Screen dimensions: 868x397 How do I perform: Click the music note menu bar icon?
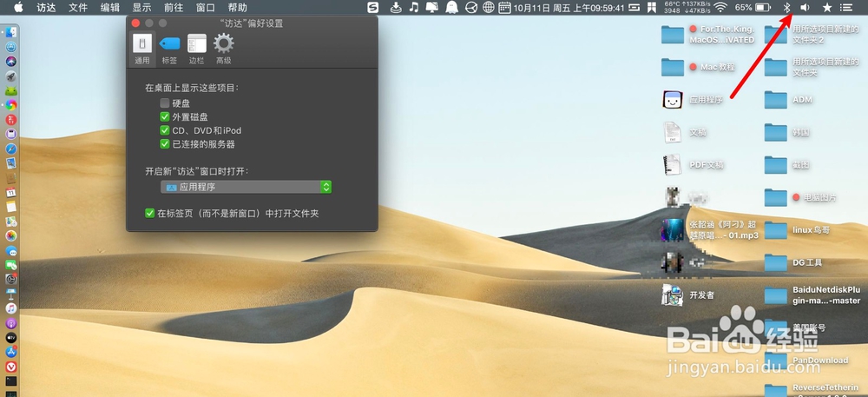tap(413, 8)
